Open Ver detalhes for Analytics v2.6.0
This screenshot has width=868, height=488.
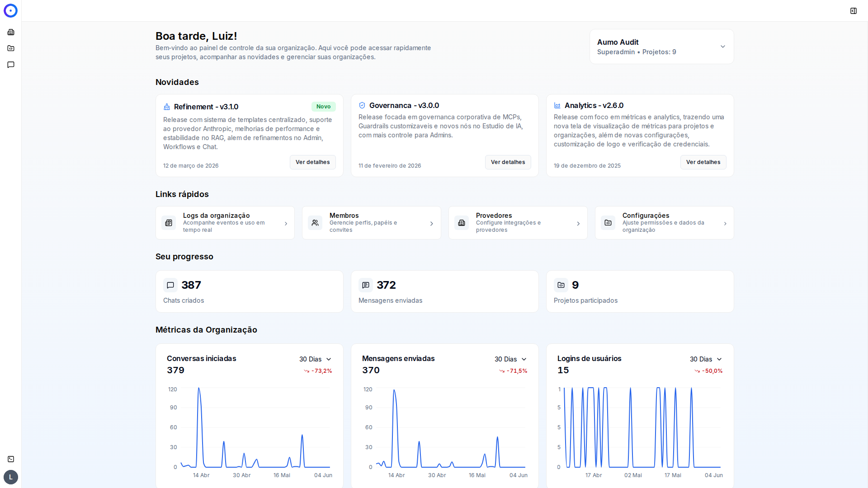click(703, 162)
